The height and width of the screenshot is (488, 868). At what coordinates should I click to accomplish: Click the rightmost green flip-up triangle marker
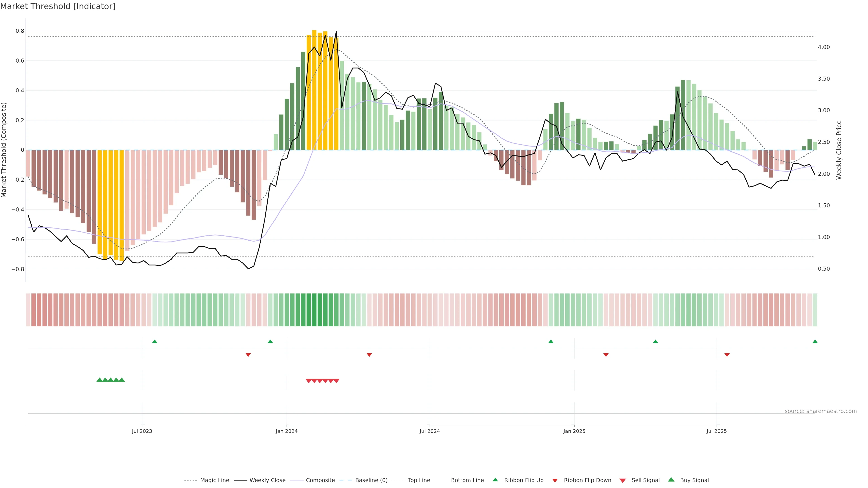tap(815, 342)
